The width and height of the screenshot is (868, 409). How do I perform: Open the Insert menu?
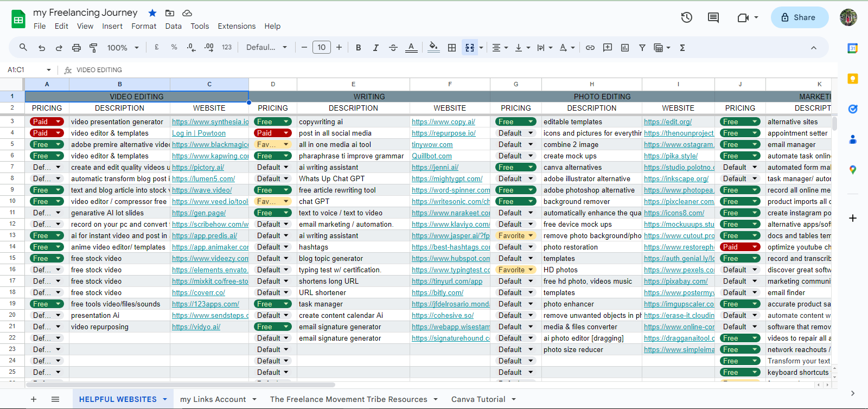click(112, 26)
